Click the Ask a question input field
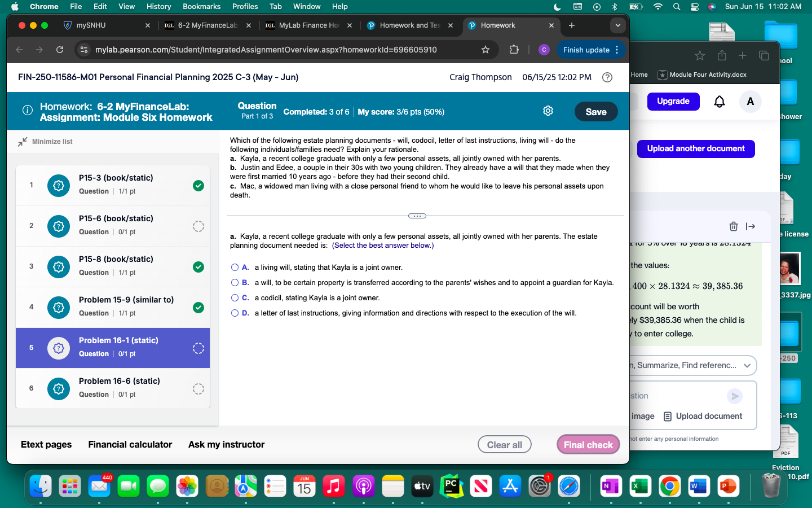The image size is (812, 508). point(665,396)
